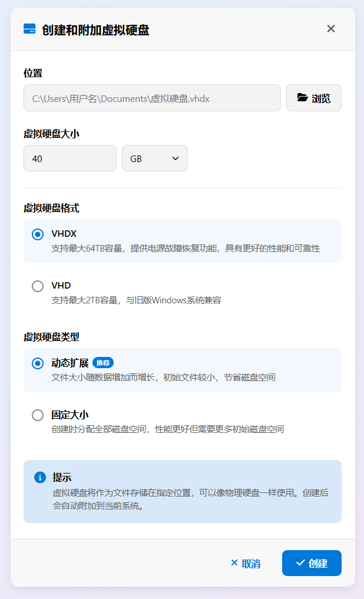This screenshot has height=599, width=364.
Task: Click the folder icon in the 浏览 button
Action: (302, 98)
